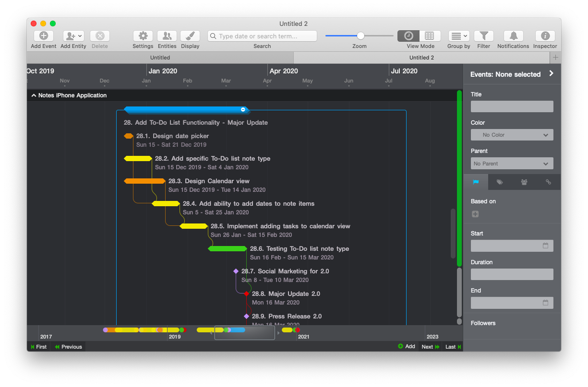This screenshot has height=387, width=588.
Task: Go to Next event
Action: coord(430,347)
